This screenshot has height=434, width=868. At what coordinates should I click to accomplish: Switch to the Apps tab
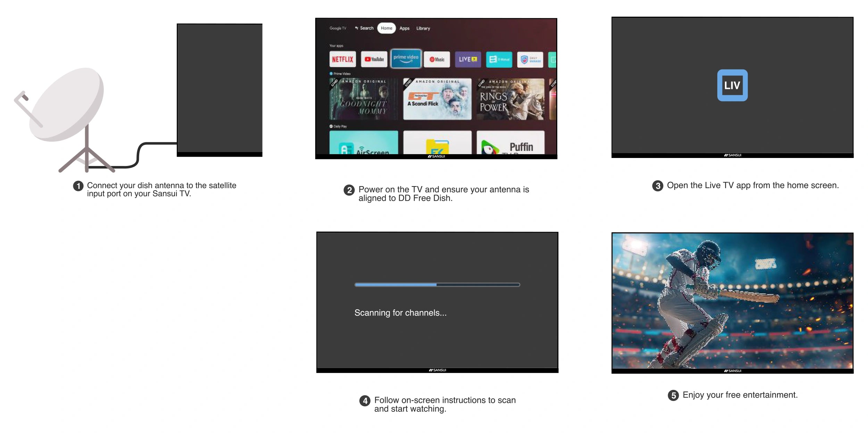(x=404, y=28)
